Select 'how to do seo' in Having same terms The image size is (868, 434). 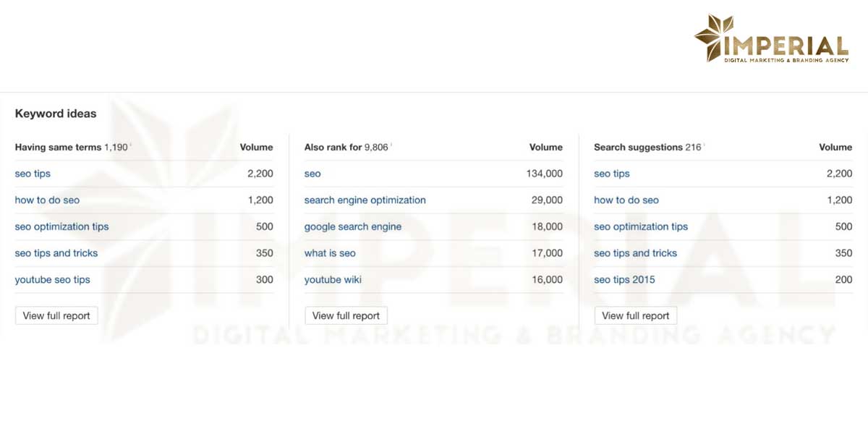pyautogui.click(x=47, y=200)
